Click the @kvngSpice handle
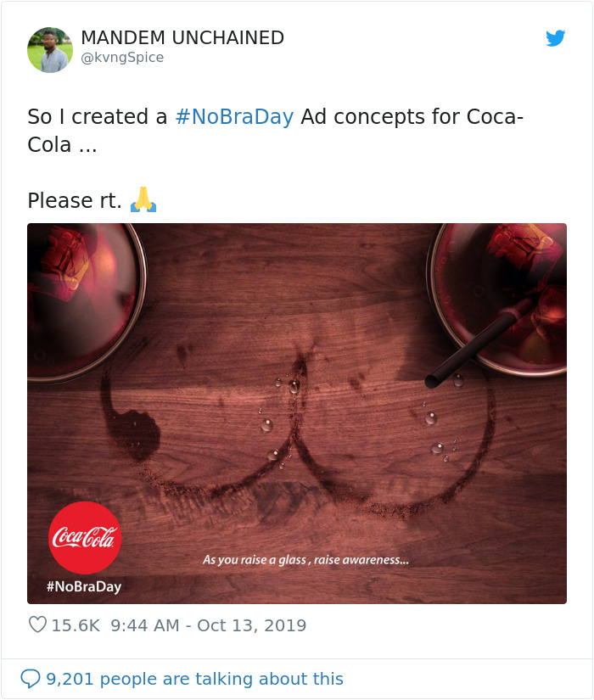 tap(122, 58)
